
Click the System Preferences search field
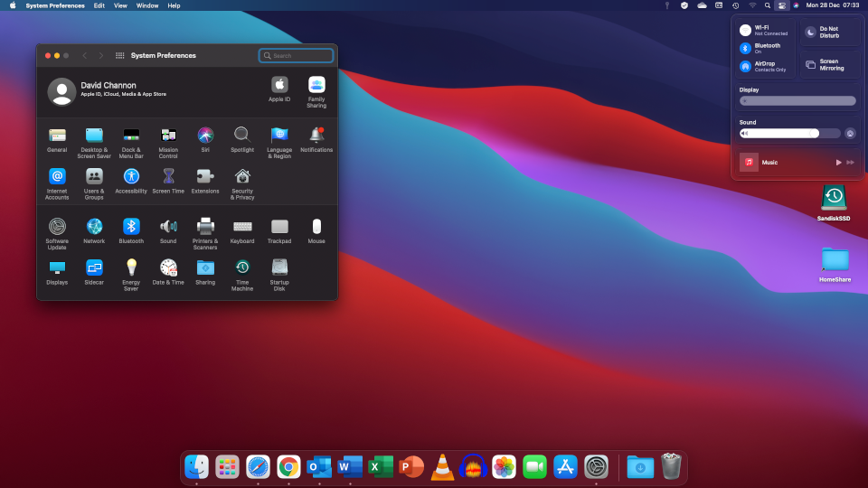click(297, 56)
